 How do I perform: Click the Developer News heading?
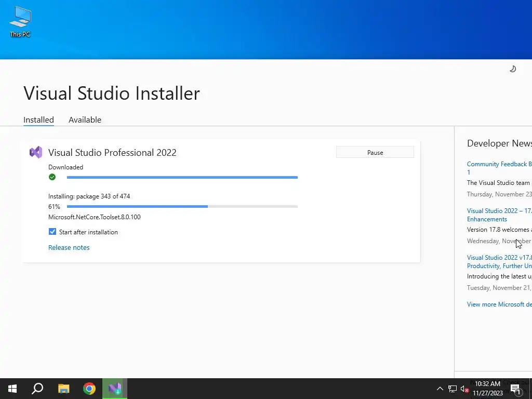click(499, 143)
